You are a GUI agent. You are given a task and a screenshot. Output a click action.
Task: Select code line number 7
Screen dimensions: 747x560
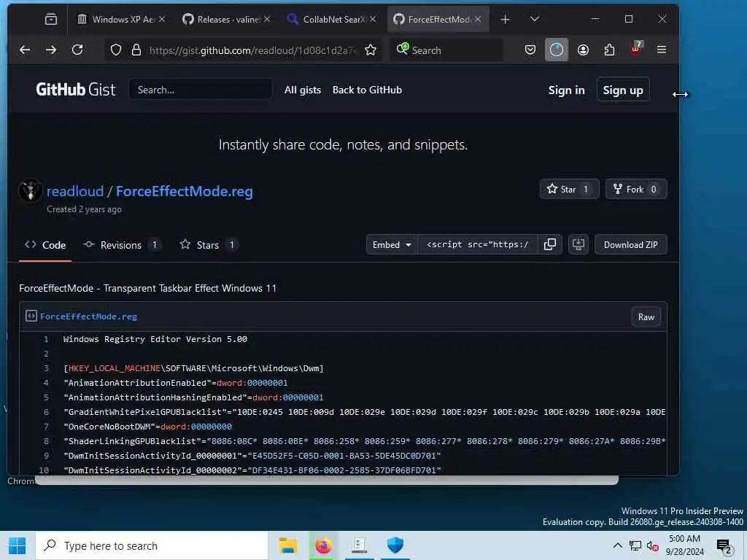46,427
